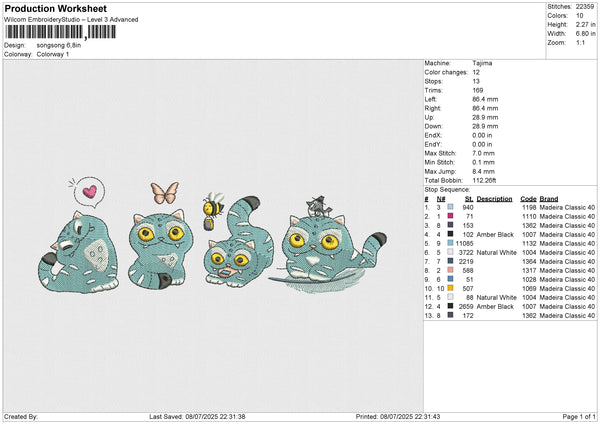Click the Amber Black swatch at stop 4
Image resolution: width=600 pixels, height=424 pixels.
click(451, 234)
